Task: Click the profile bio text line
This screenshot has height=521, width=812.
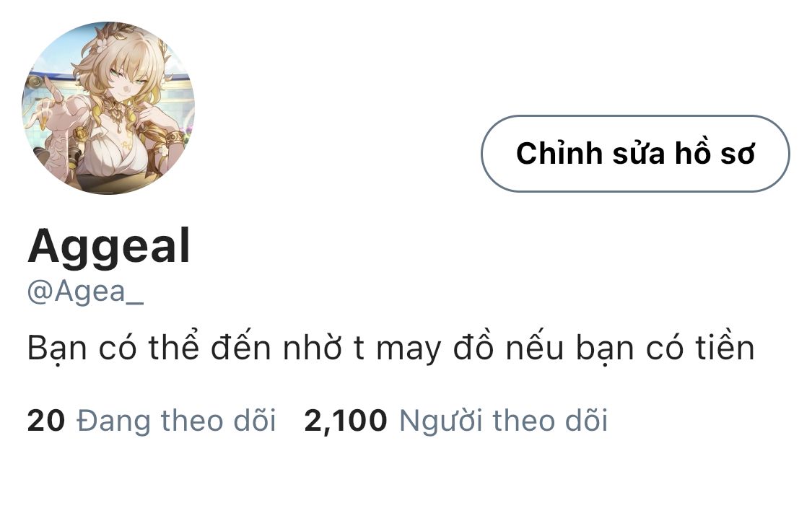Action: pyautogui.click(x=391, y=347)
